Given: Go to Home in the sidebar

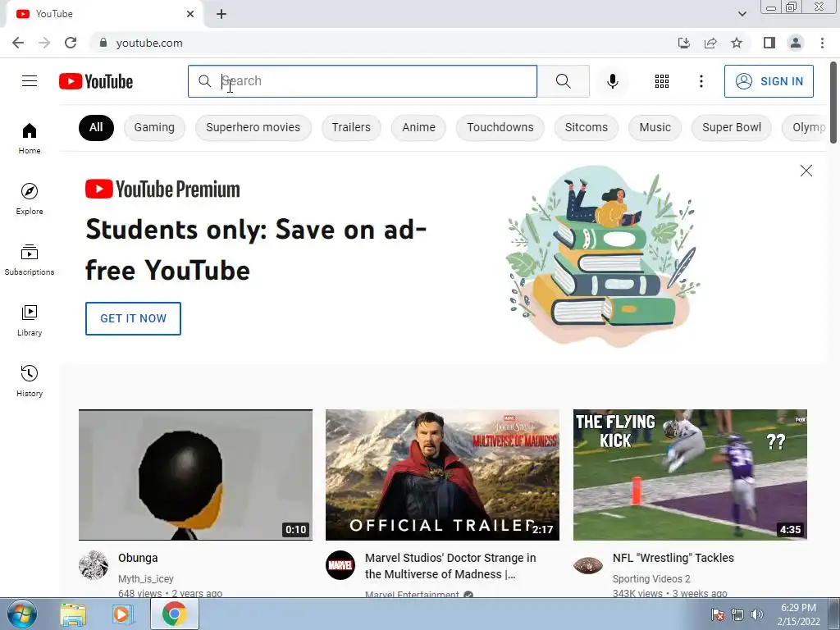Looking at the screenshot, I should click(30, 138).
